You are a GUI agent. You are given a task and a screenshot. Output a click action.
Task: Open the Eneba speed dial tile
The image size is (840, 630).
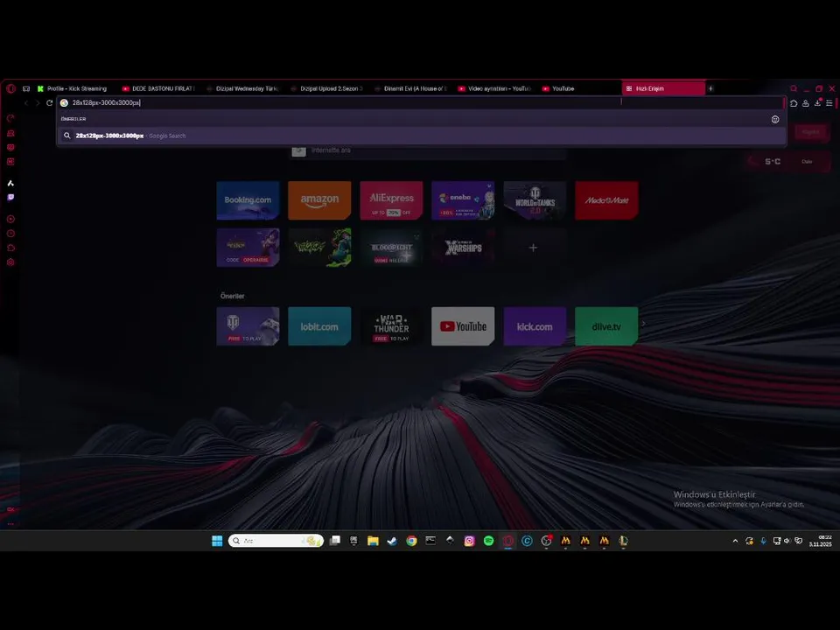point(463,200)
